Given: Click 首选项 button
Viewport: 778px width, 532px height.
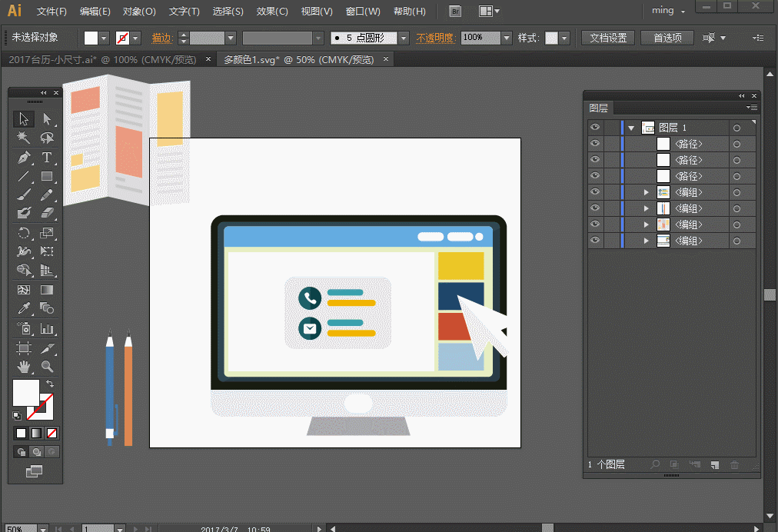Looking at the screenshot, I should click(x=667, y=38).
